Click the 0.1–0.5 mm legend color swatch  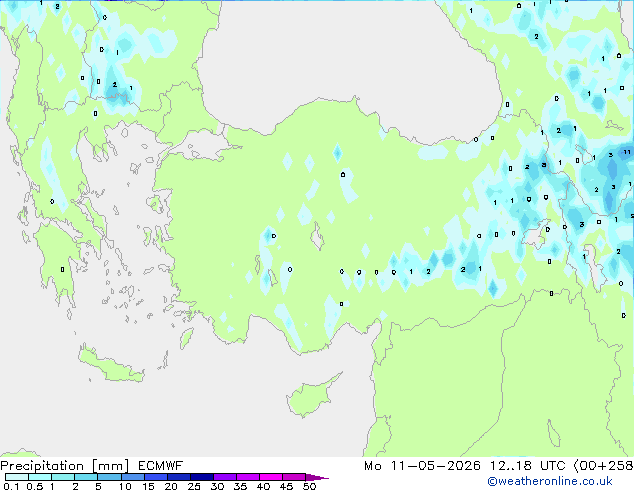17,477
